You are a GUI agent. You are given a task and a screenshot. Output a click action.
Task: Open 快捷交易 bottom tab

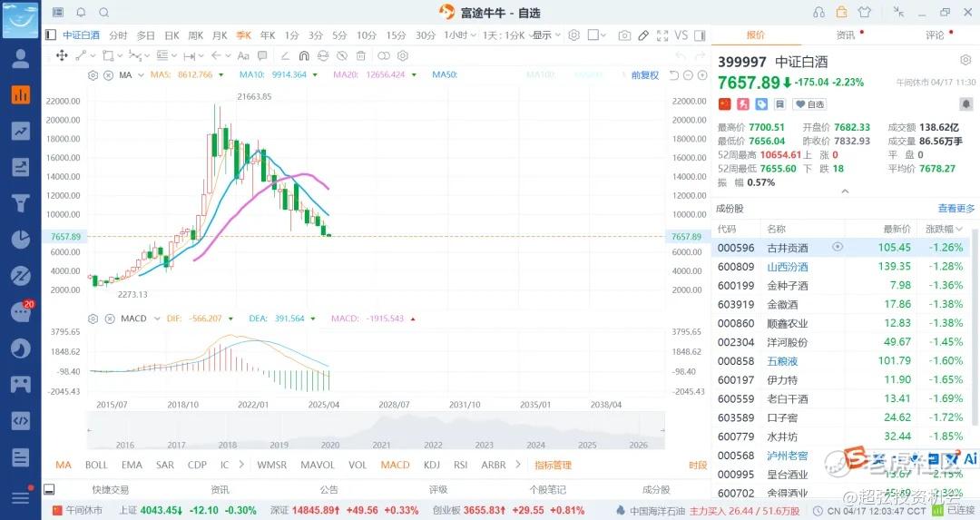point(111,490)
